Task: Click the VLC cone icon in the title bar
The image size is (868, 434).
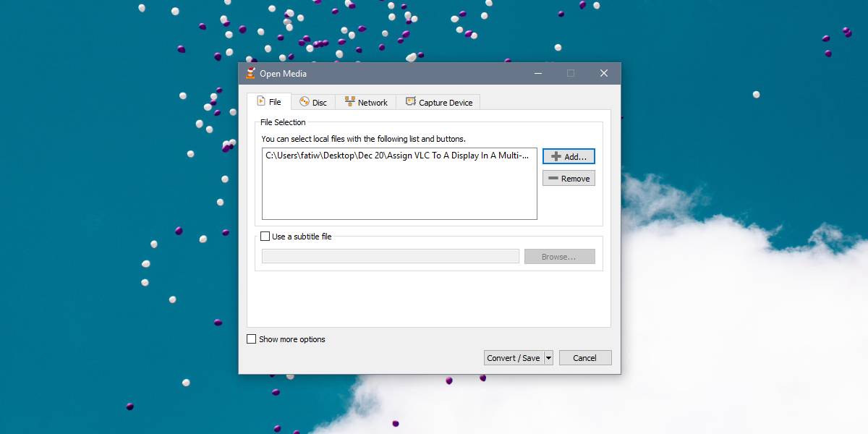Action: click(x=250, y=73)
